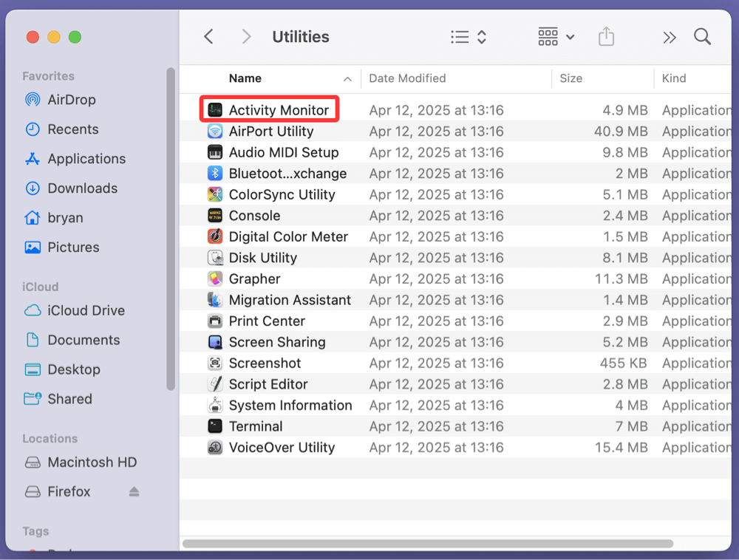Activate the search icon

(701, 36)
